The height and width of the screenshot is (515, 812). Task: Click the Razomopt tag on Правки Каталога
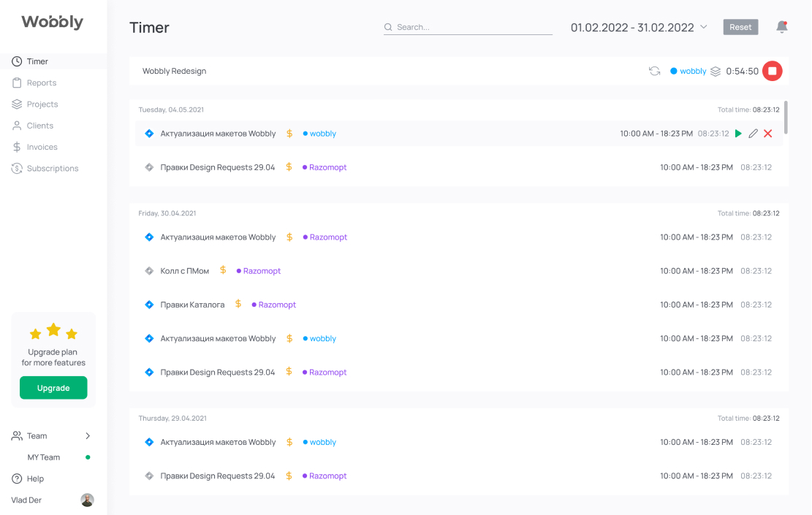pyautogui.click(x=274, y=305)
